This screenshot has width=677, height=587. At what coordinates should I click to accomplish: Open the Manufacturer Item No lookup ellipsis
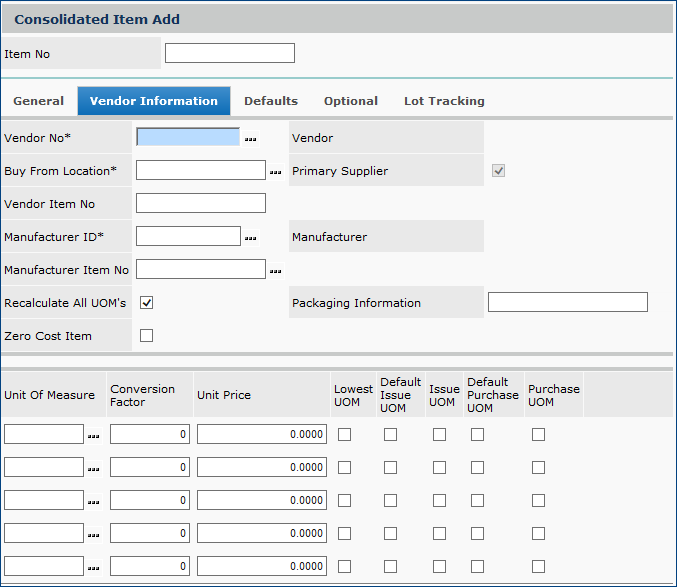275,271
